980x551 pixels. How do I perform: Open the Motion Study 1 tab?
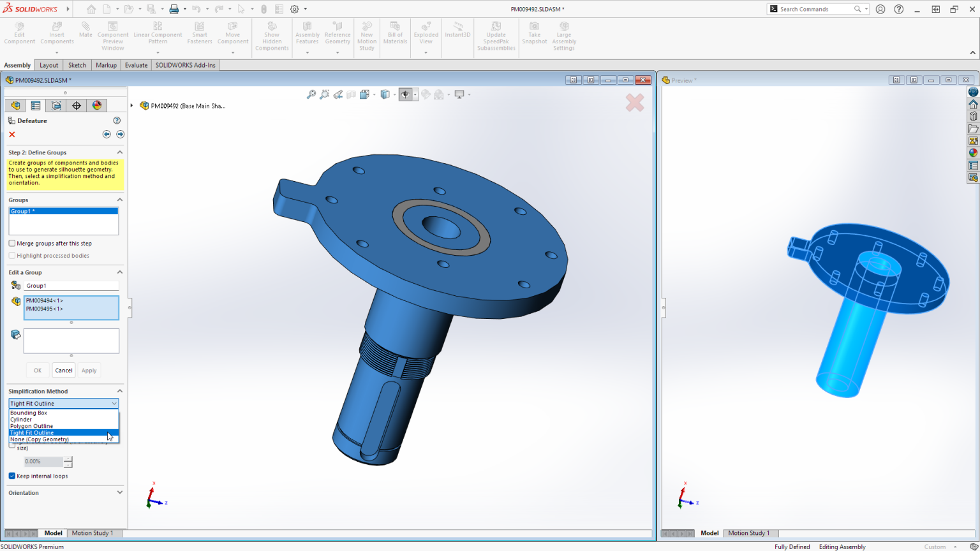(x=93, y=533)
